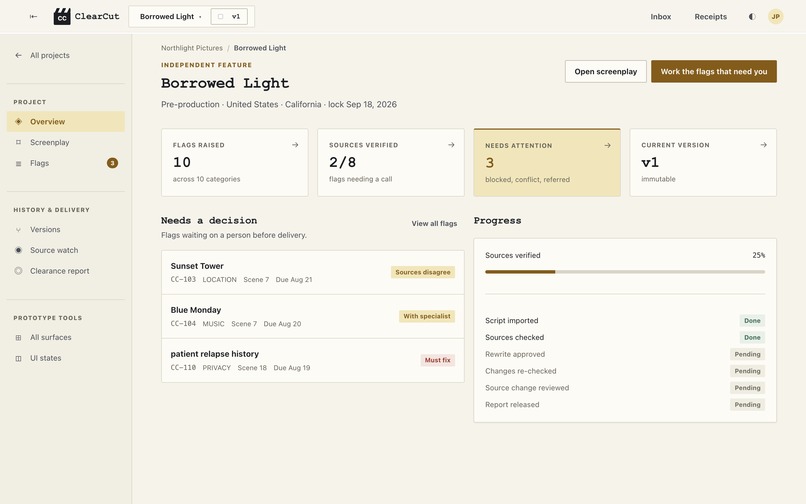Click the Clearance report circle icon
The height and width of the screenshot is (504, 806).
pyautogui.click(x=19, y=271)
